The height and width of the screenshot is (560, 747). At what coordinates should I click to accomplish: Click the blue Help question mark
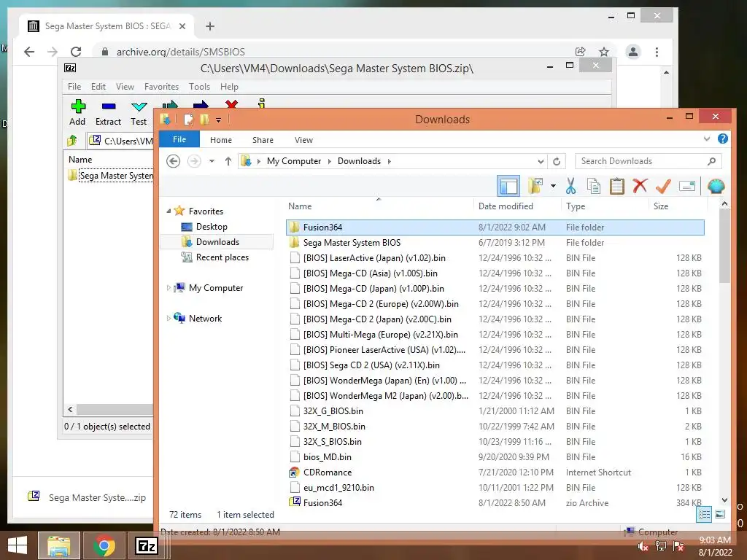723,139
